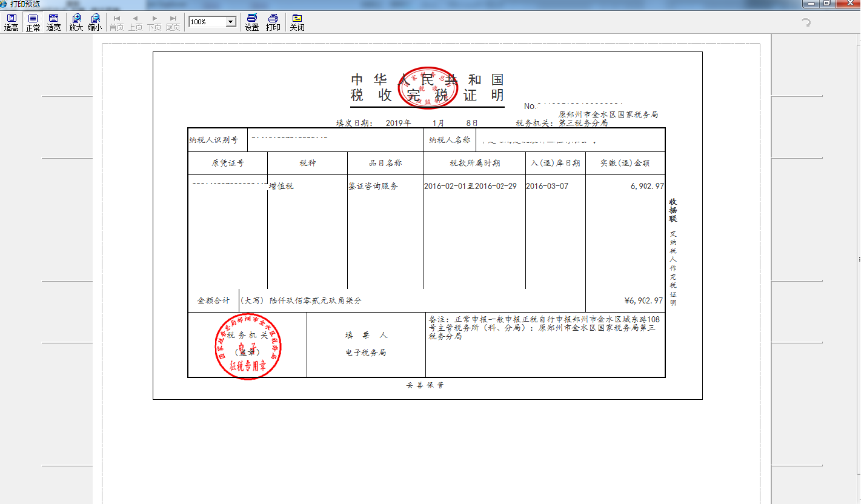Click the tax certificate preview page
This screenshot has width=864, height=504.
427,224
